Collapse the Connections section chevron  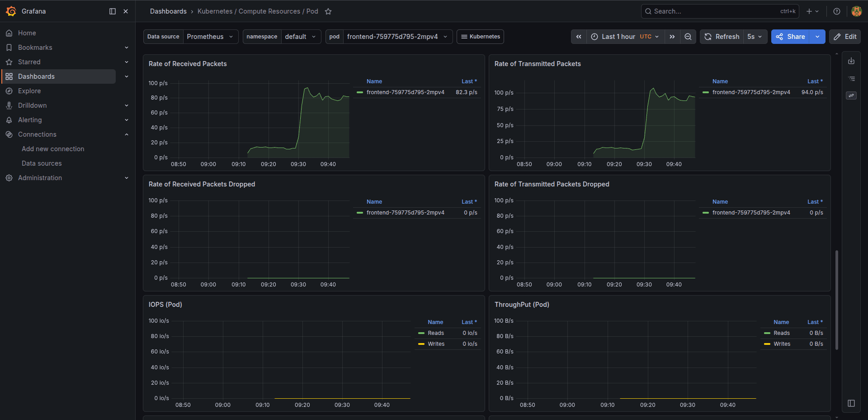[127, 134]
